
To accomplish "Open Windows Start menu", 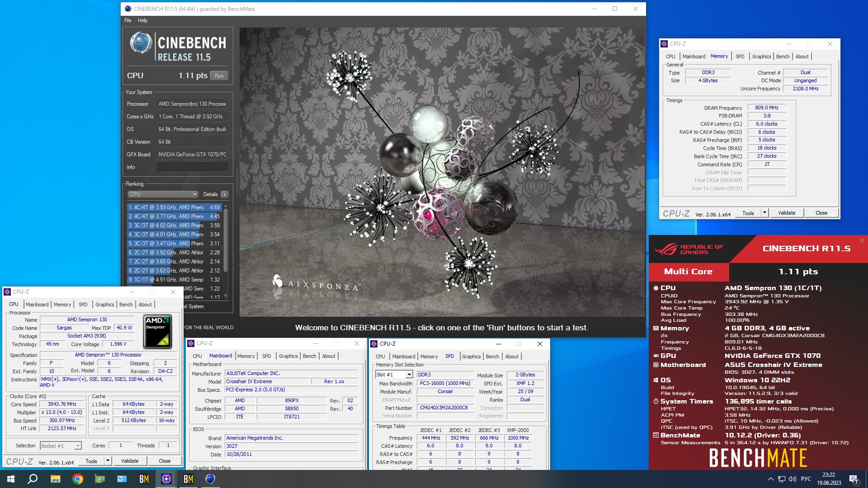I will tap(11, 479).
